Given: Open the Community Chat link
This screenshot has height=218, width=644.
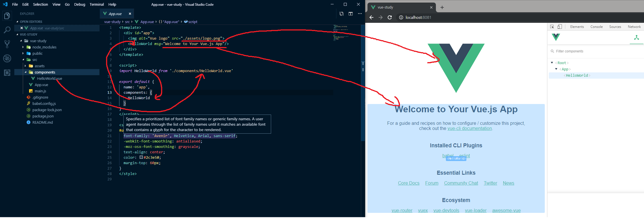Looking at the screenshot, I should (x=461, y=183).
